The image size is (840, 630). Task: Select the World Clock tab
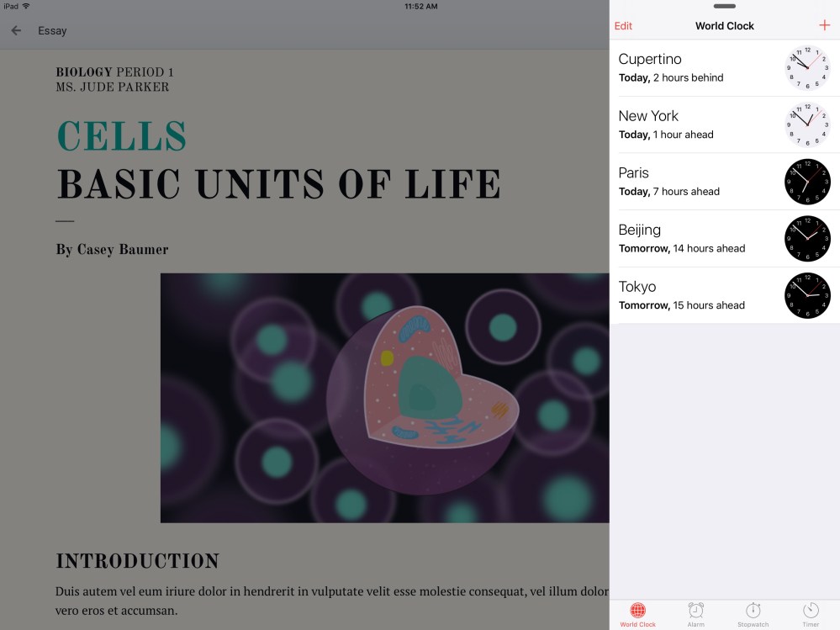pos(637,614)
